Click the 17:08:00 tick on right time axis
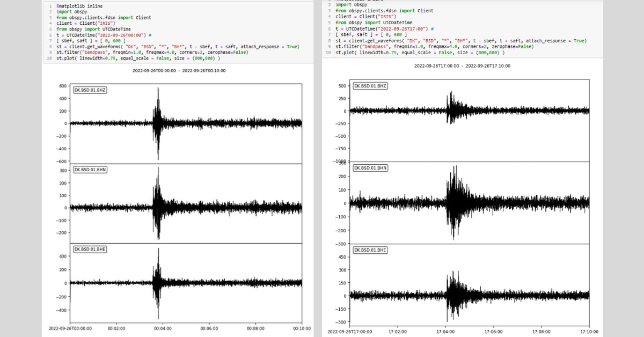644x337 pixels. (x=541, y=331)
